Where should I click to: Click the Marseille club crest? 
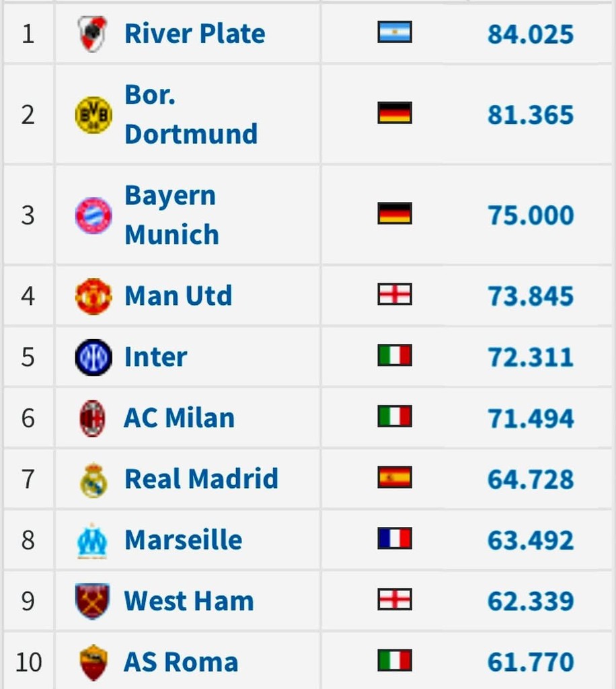(x=93, y=540)
